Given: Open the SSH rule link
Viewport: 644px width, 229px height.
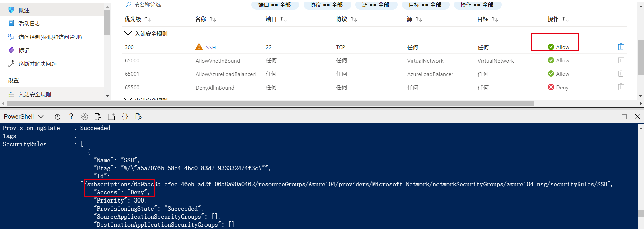Looking at the screenshot, I should tap(211, 47).
